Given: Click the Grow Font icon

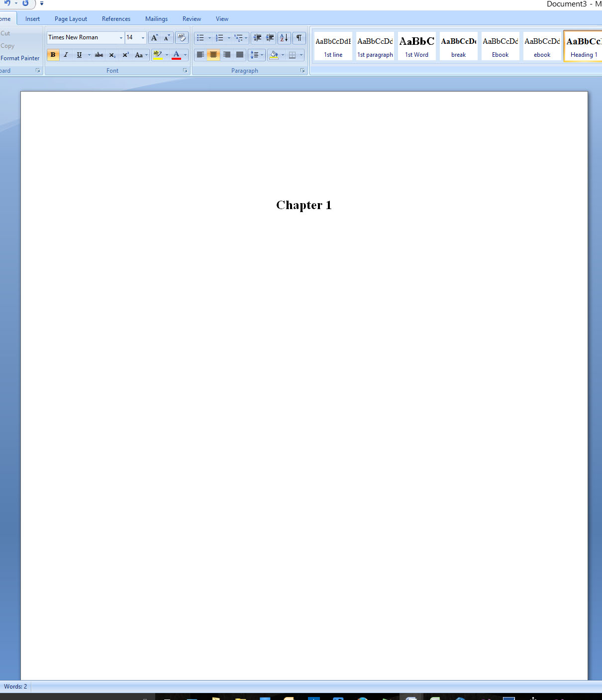Looking at the screenshot, I should coord(155,38).
